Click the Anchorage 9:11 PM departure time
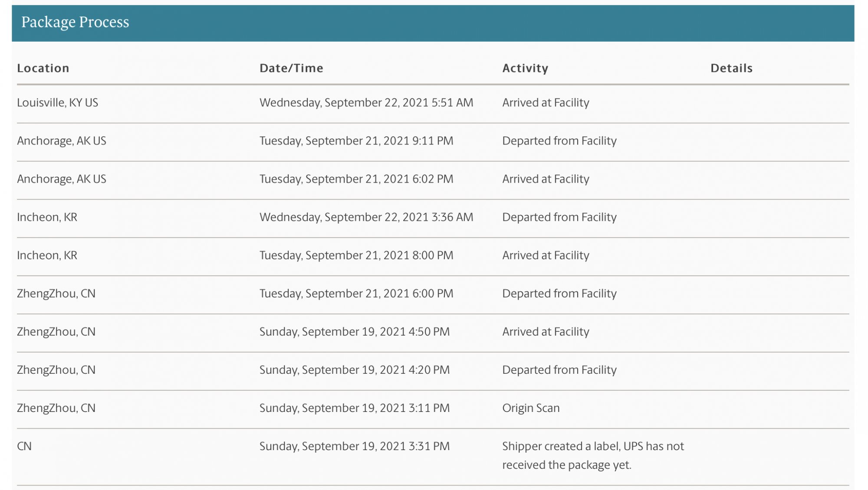Viewport: 868px width, 490px height. coord(356,141)
